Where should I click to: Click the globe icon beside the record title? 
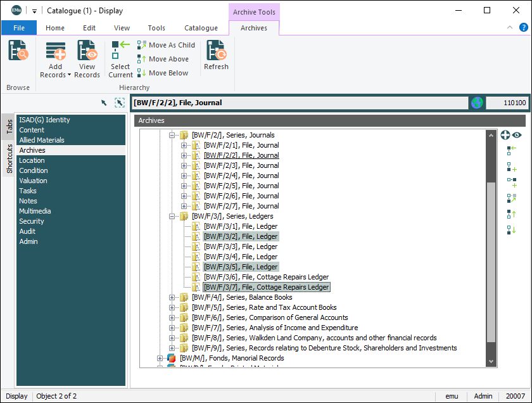[476, 103]
